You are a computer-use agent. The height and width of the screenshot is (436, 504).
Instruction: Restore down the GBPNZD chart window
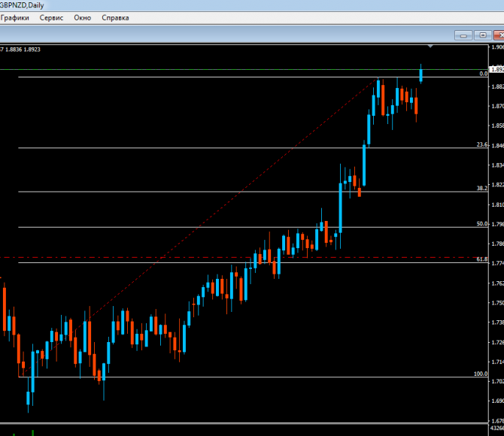(483, 35)
